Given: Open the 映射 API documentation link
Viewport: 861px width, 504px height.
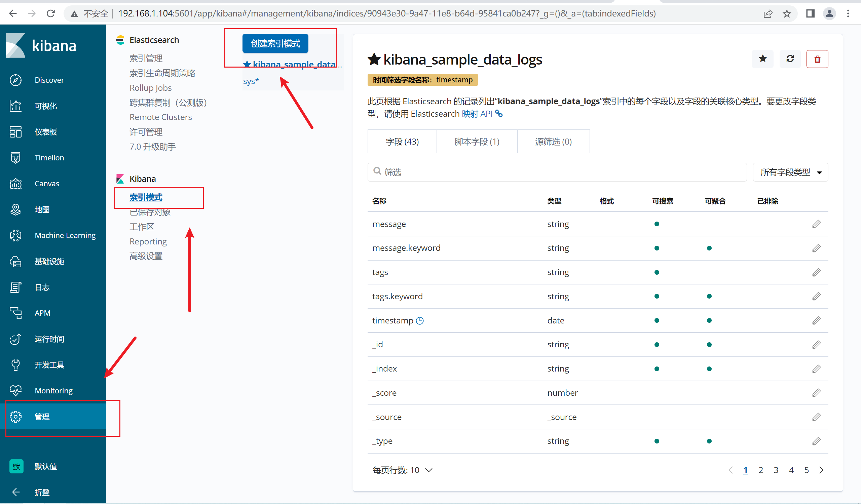Looking at the screenshot, I should [482, 114].
